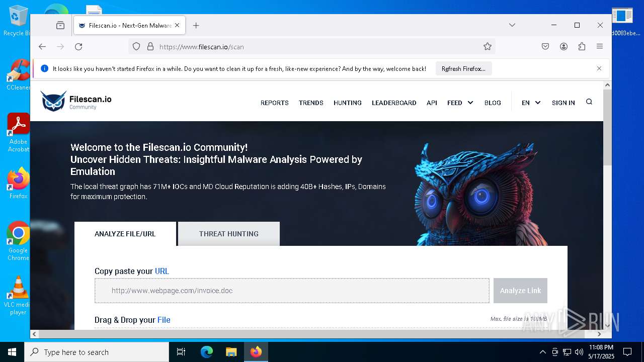Open Adobe Acrobat desktop shortcut
This screenshot has height=362, width=644.
(x=18, y=132)
